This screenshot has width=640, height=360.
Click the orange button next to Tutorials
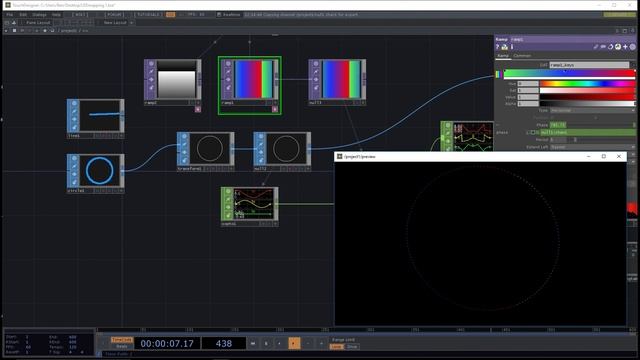171,15
